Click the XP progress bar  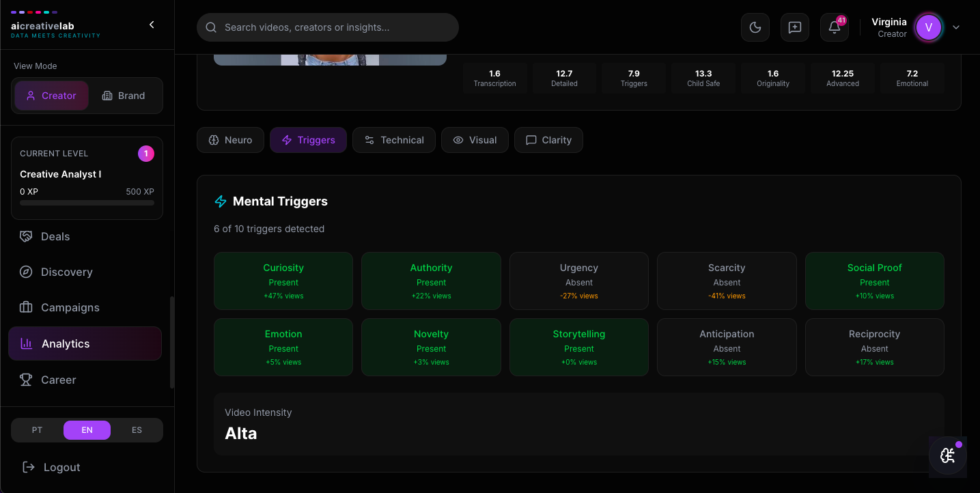[87, 203]
